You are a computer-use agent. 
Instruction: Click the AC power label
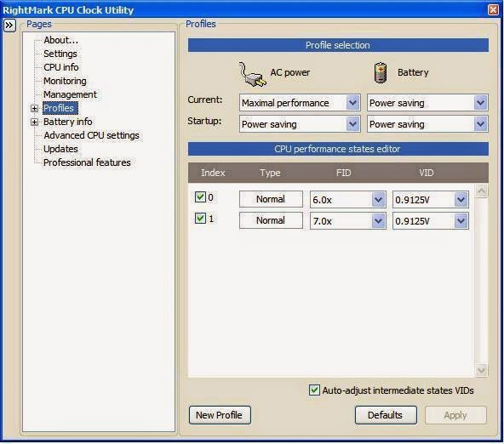290,72
